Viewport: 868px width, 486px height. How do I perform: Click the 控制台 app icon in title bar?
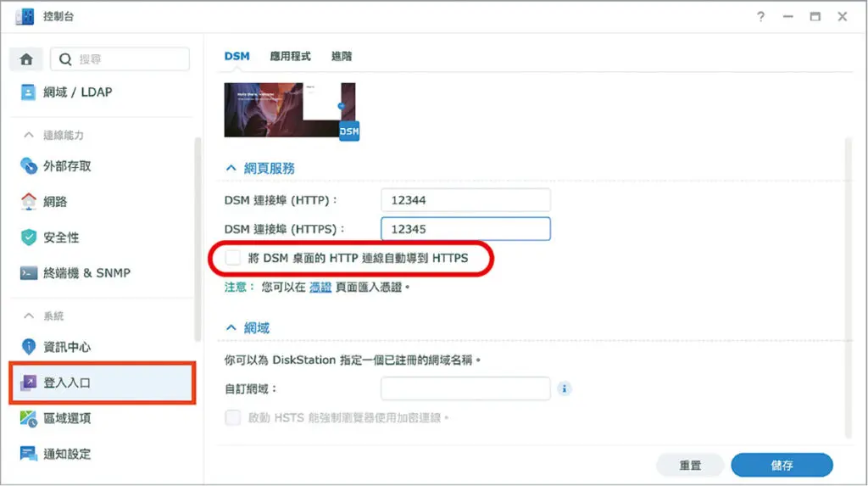[x=25, y=17]
